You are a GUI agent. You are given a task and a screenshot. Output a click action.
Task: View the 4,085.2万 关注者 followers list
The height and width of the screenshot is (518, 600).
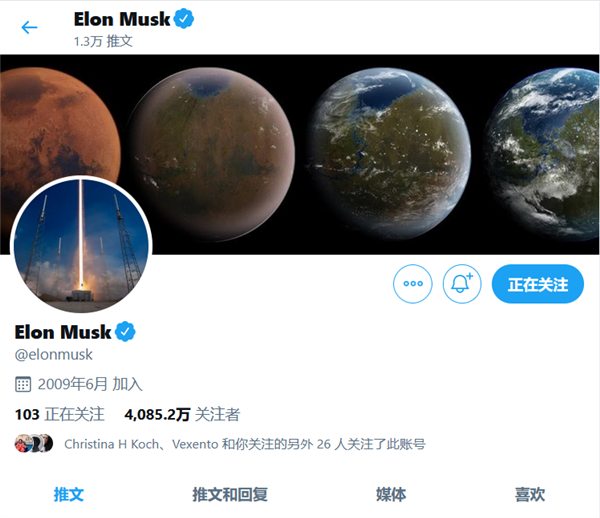[x=182, y=414]
